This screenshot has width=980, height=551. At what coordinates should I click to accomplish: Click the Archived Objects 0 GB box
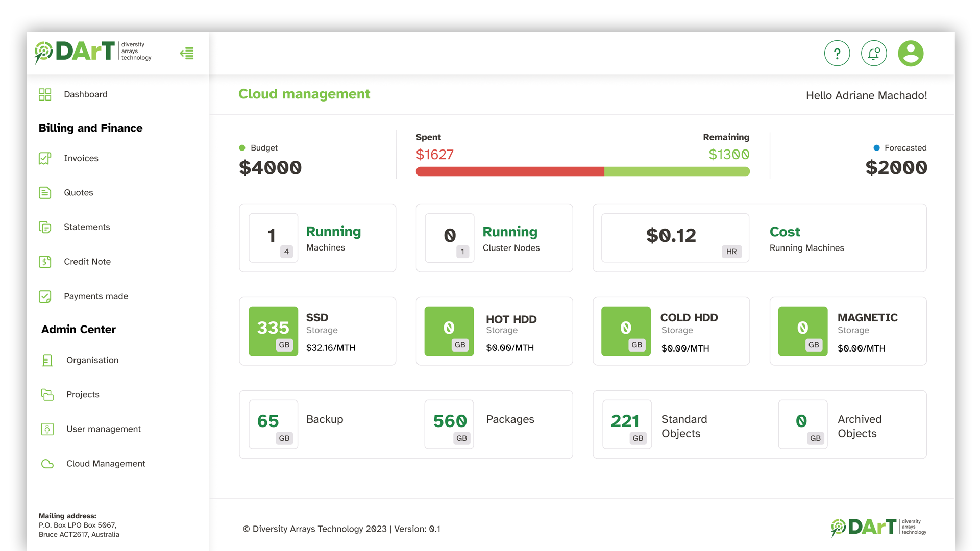pos(803,424)
